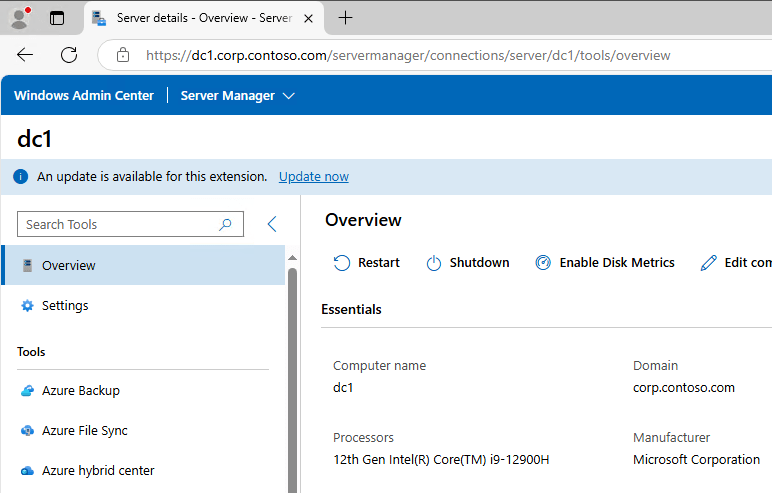Open a new browser tab
772x493 pixels.
tap(346, 18)
